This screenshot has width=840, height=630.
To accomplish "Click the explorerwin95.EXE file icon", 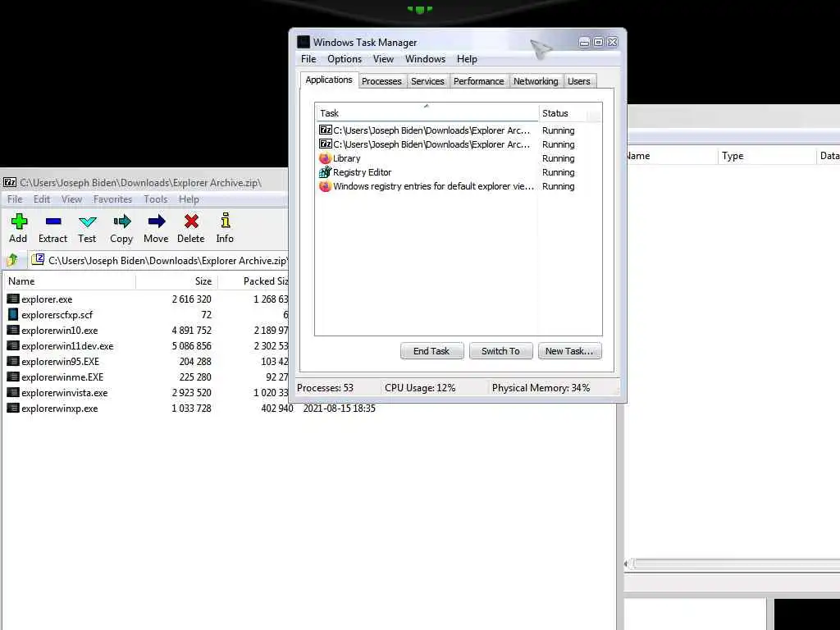I will [x=13, y=361].
